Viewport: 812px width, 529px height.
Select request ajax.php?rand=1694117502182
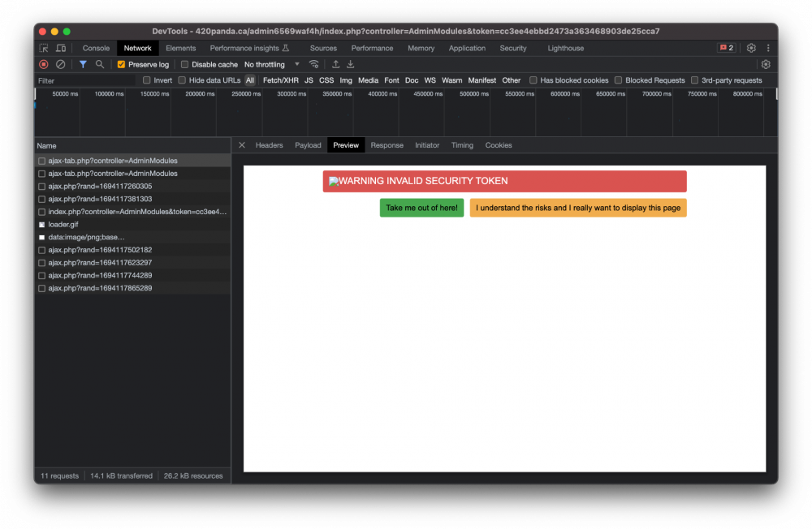[x=132, y=250]
